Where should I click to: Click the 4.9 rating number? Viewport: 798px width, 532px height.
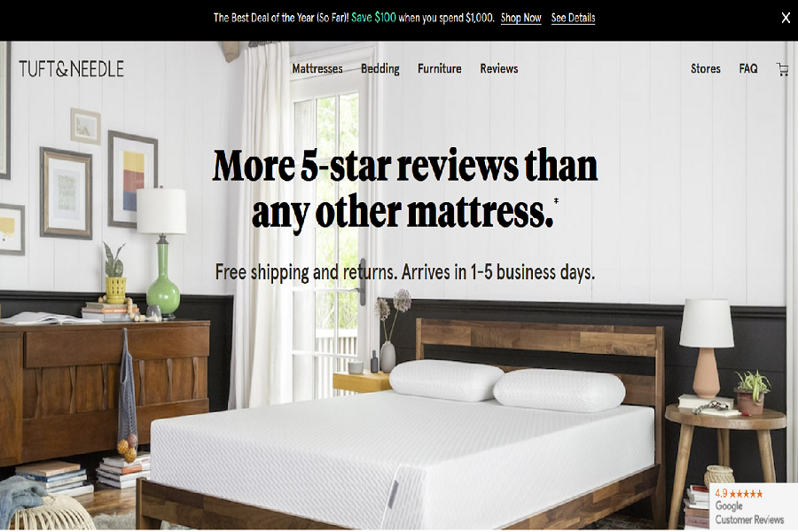click(x=721, y=493)
